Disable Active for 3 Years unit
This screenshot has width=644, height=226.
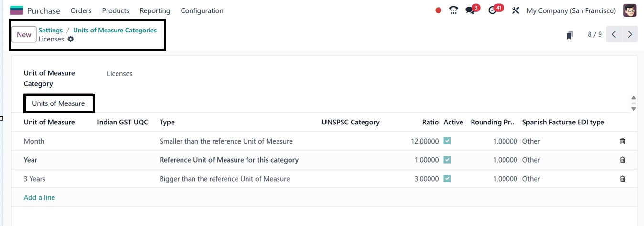[x=447, y=179]
